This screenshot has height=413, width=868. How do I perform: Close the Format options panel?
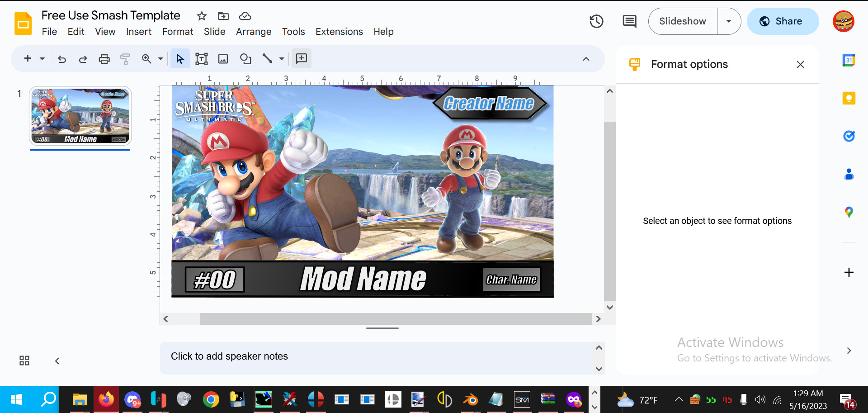tap(800, 65)
